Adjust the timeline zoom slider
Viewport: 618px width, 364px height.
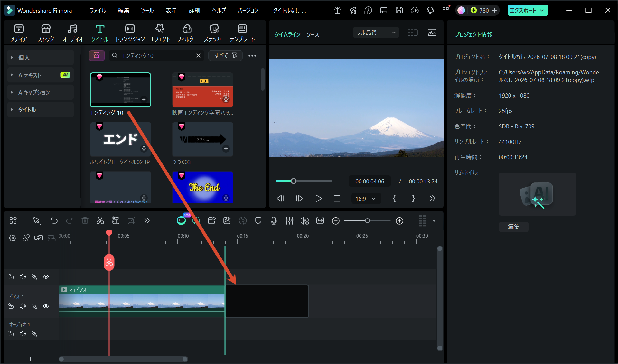(367, 221)
